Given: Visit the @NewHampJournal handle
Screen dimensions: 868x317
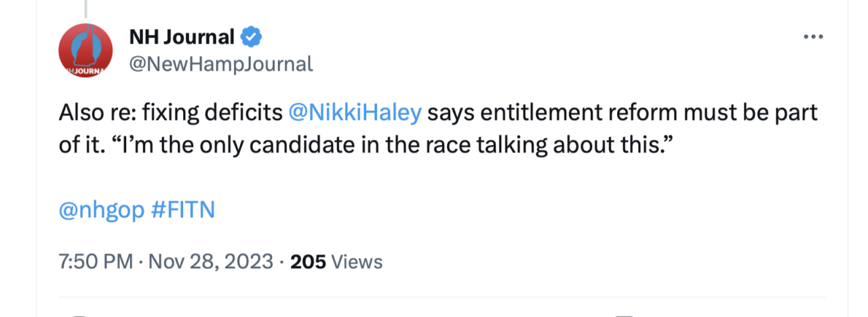Looking at the screenshot, I should click(221, 64).
